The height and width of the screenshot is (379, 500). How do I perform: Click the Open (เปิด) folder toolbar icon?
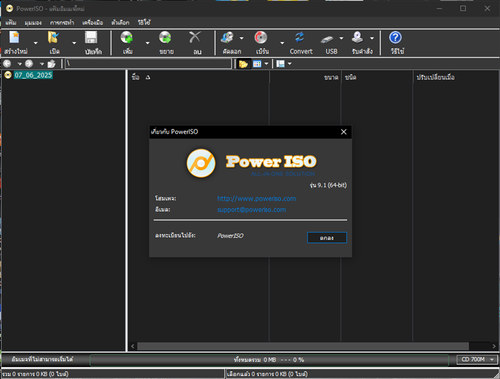coord(53,38)
